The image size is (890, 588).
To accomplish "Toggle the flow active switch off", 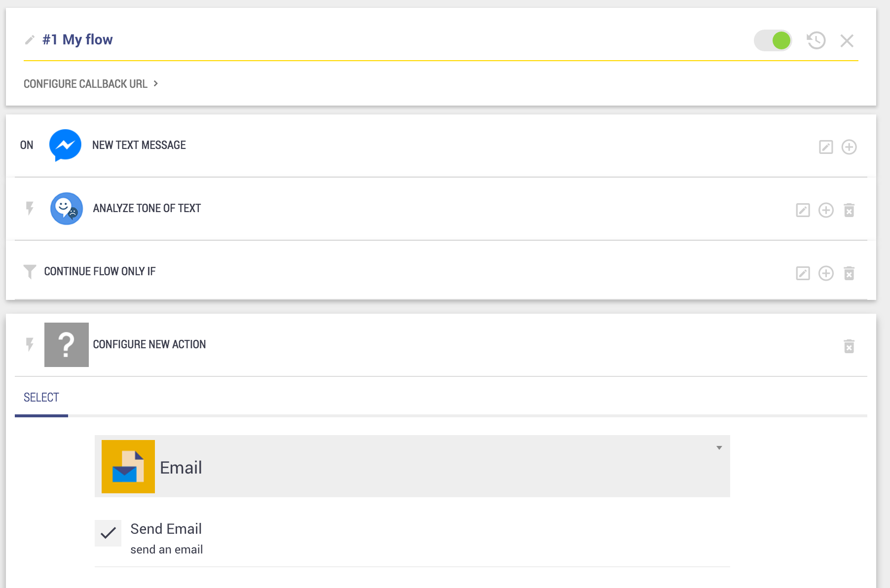I will (773, 40).
